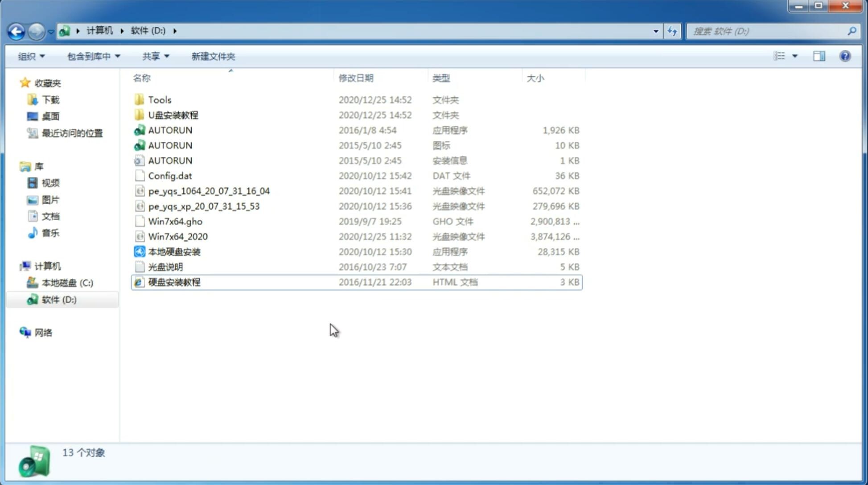Open the U盘安装教程 folder
Image resolution: width=868 pixels, height=485 pixels.
[x=173, y=115]
